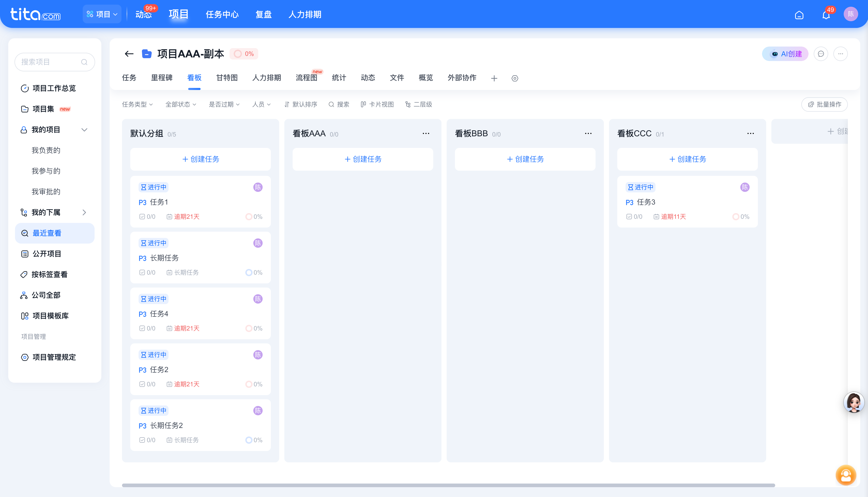
Task: Click the tita.com logo
Action: pyautogui.click(x=35, y=14)
